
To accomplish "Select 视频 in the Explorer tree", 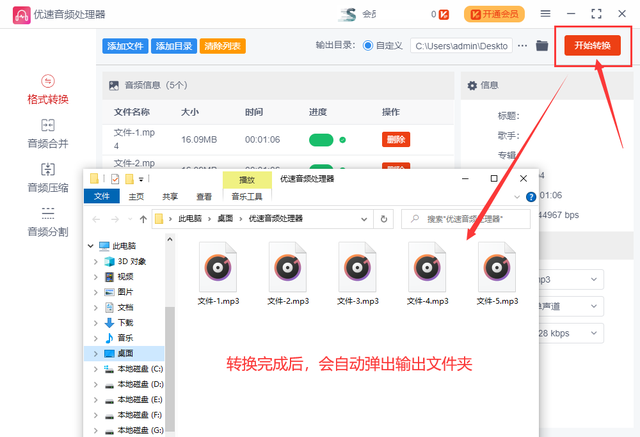I will [x=124, y=277].
